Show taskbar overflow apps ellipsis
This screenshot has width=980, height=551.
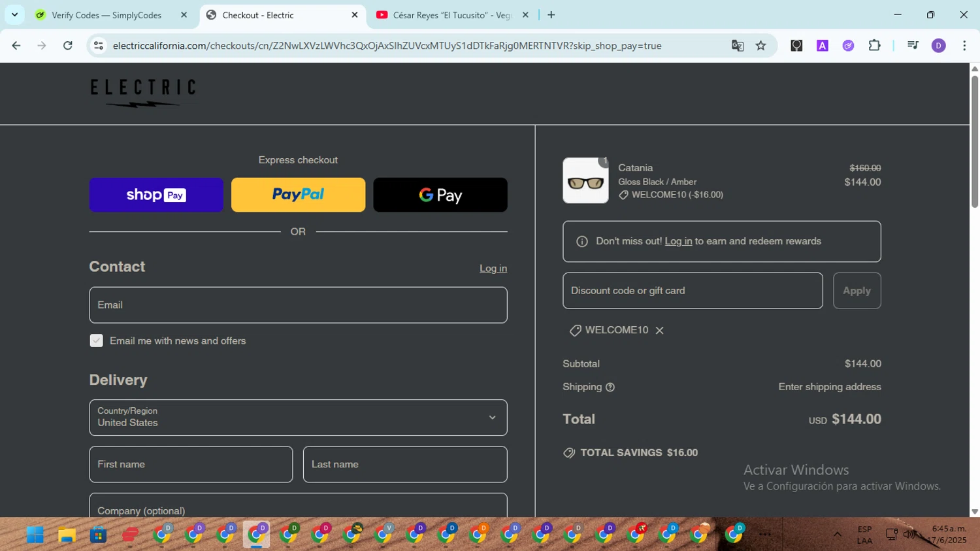[765, 535]
